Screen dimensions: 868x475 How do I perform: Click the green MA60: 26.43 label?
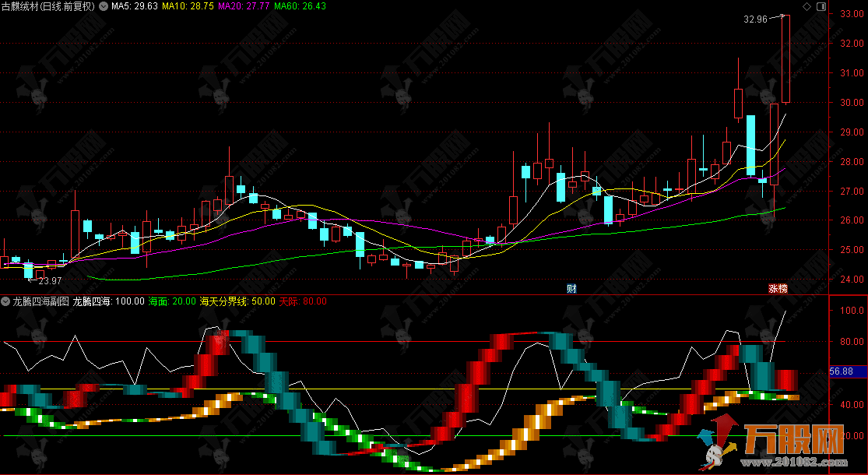pyautogui.click(x=300, y=6)
